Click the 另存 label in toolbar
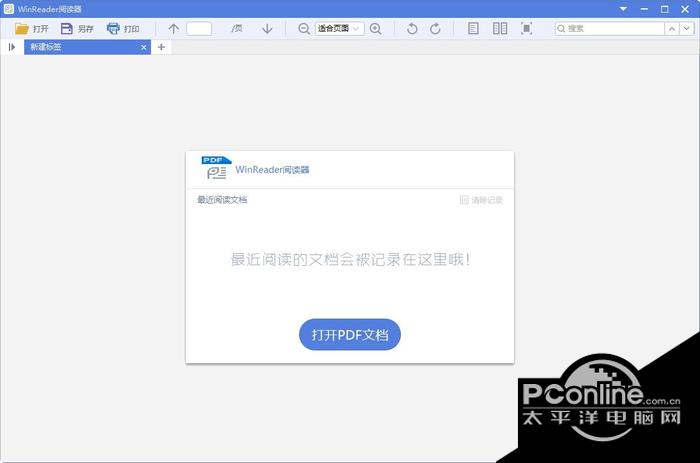 pos(85,29)
